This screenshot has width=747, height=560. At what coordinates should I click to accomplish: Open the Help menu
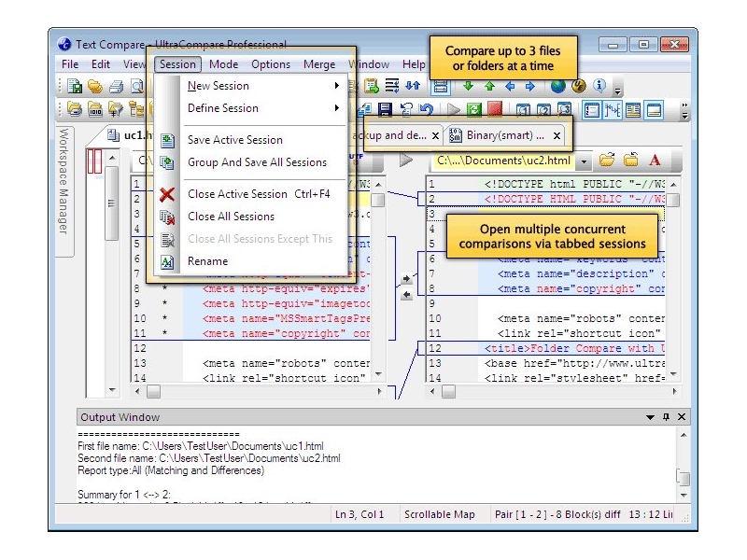(414, 64)
